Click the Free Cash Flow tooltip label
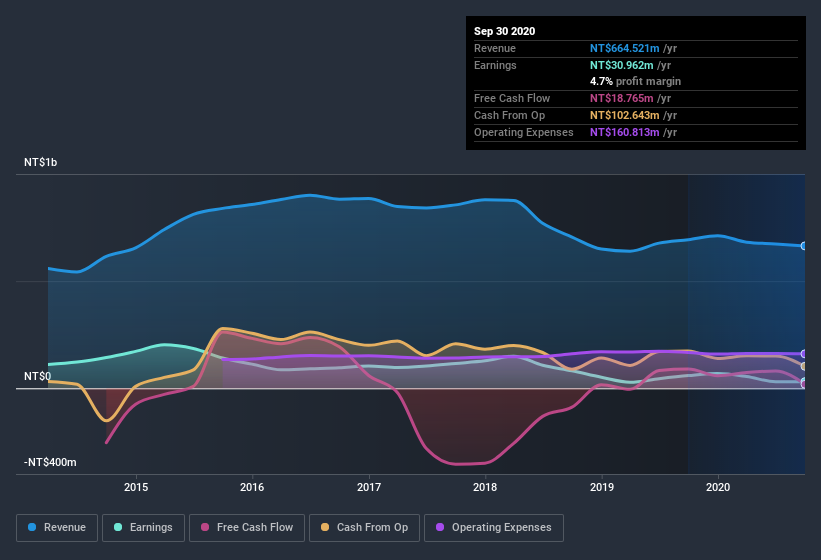Screen dimensions: 821x560 coord(512,98)
